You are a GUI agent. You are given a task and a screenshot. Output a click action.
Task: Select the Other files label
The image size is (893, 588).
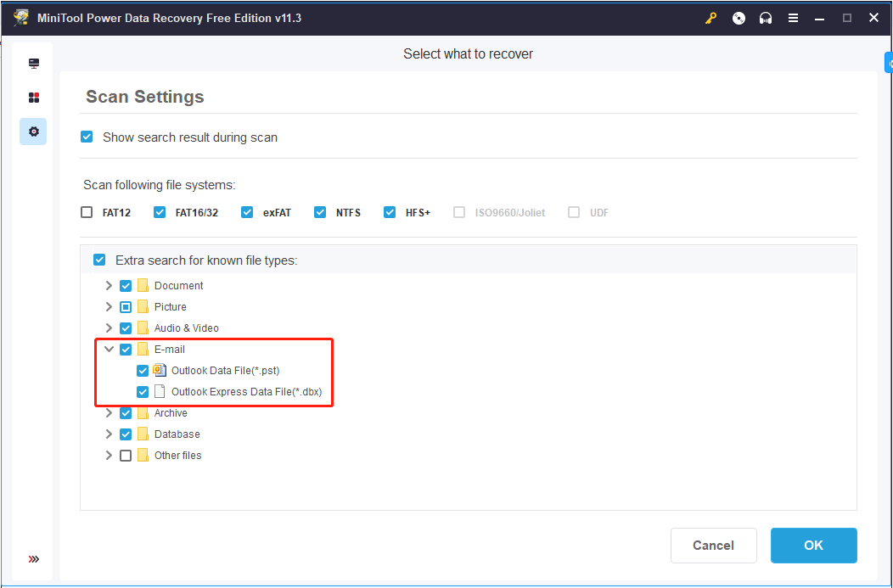pos(177,456)
